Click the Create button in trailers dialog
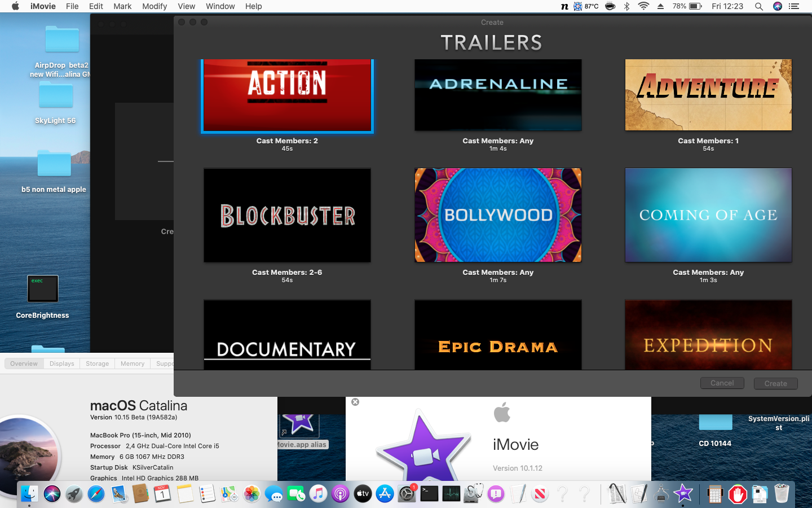The image size is (812, 508). 775,383
